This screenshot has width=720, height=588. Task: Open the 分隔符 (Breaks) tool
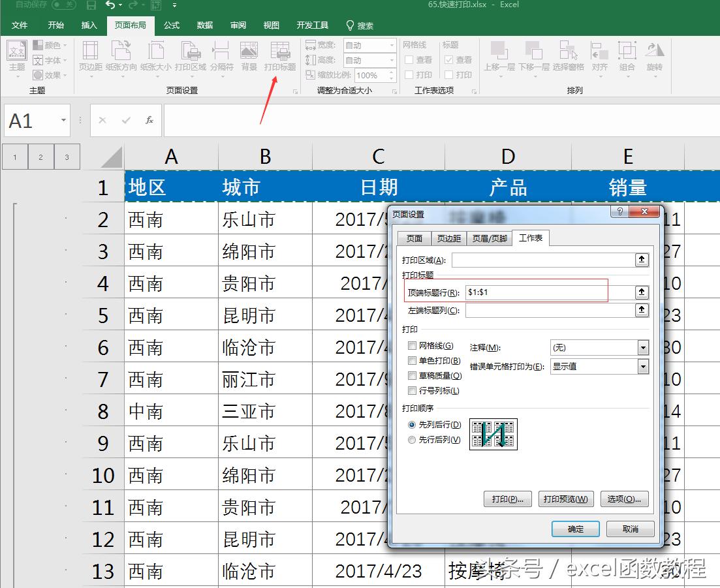click(x=220, y=57)
